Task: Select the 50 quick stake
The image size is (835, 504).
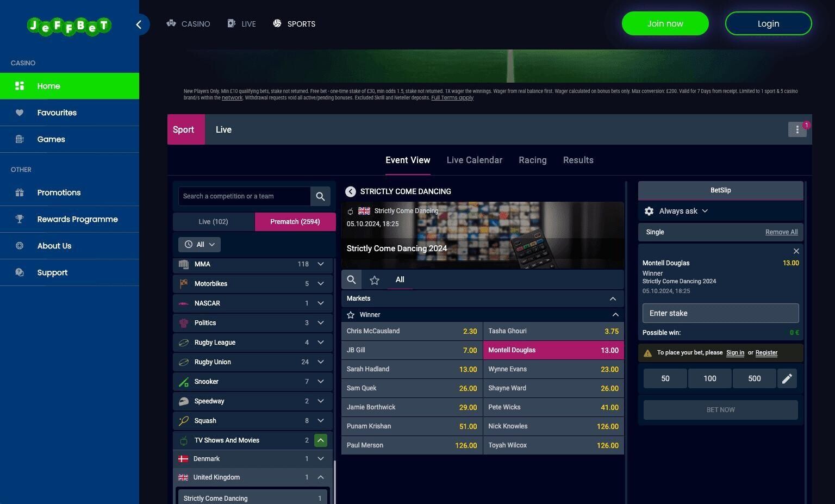Action: click(665, 378)
